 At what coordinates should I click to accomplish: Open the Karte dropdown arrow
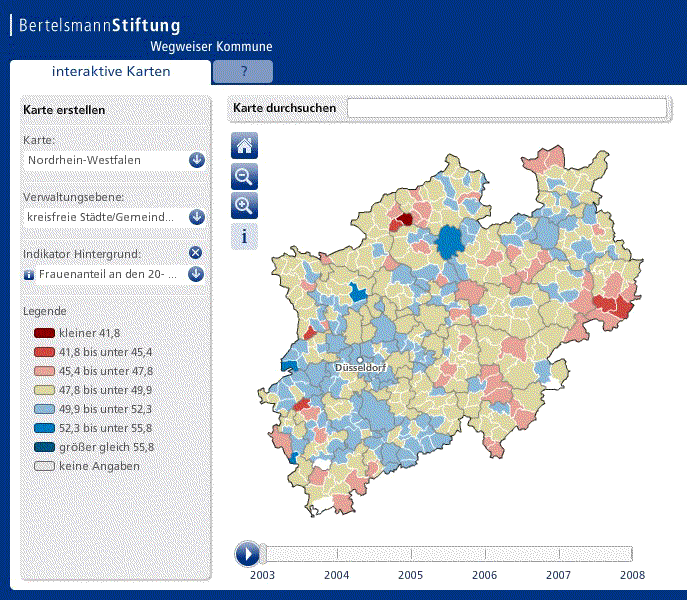pyautogui.click(x=197, y=160)
